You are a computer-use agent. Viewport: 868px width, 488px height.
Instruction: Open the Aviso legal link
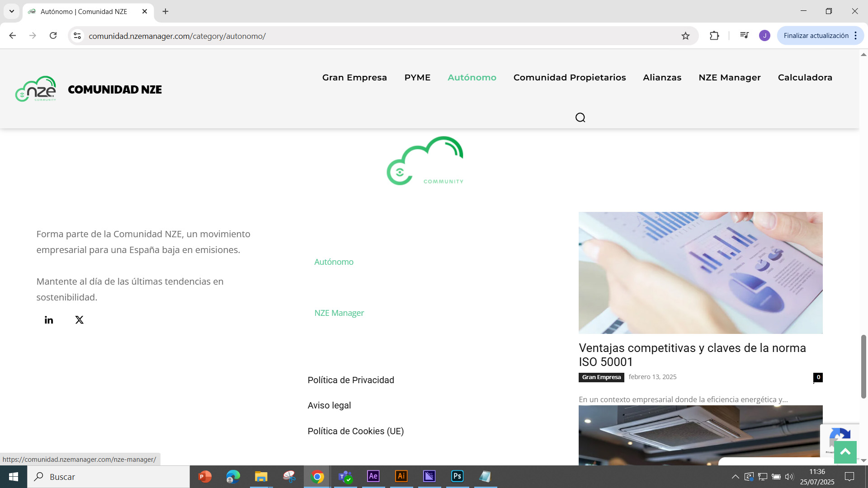(329, 406)
